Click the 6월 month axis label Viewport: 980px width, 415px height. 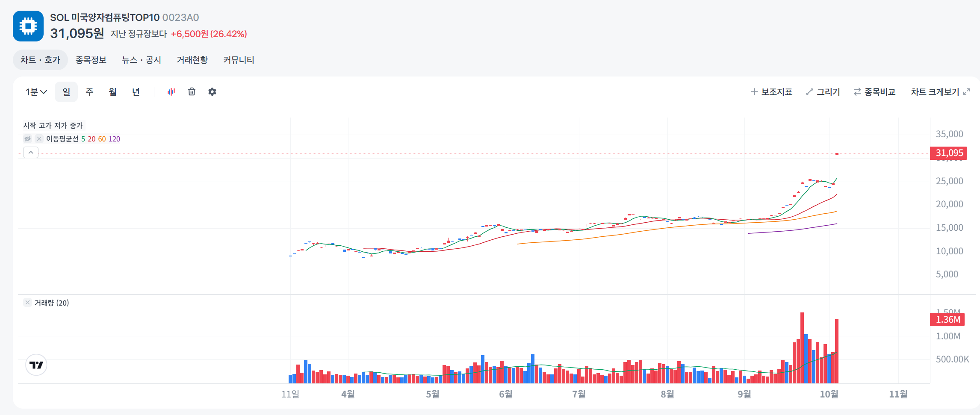pyautogui.click(x=506, y=394)
